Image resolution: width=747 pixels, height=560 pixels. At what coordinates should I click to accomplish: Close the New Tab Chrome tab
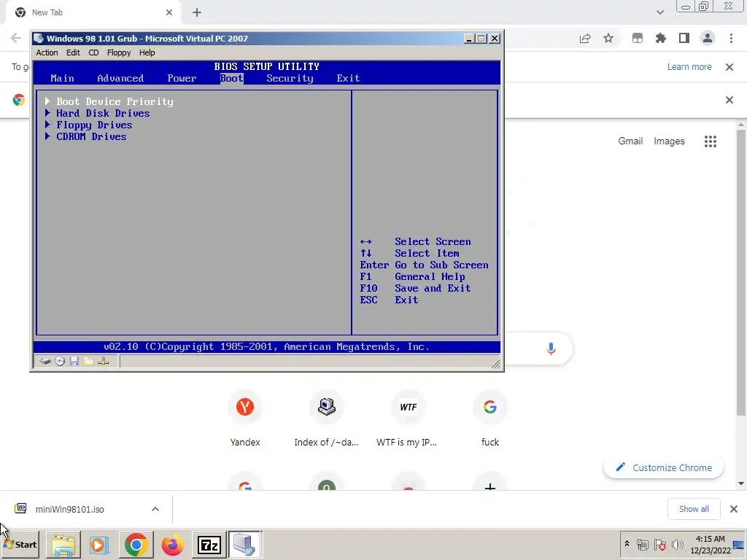[169, 12]
